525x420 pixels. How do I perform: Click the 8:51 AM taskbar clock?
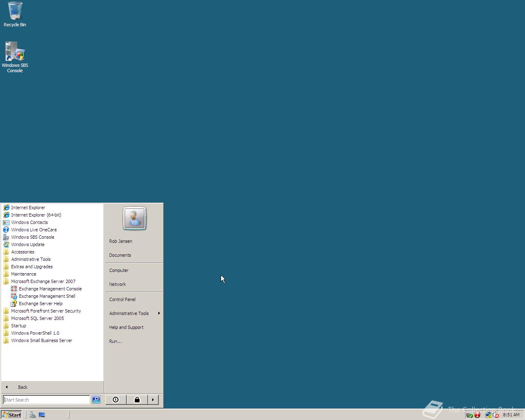click(x=511, y=415)
